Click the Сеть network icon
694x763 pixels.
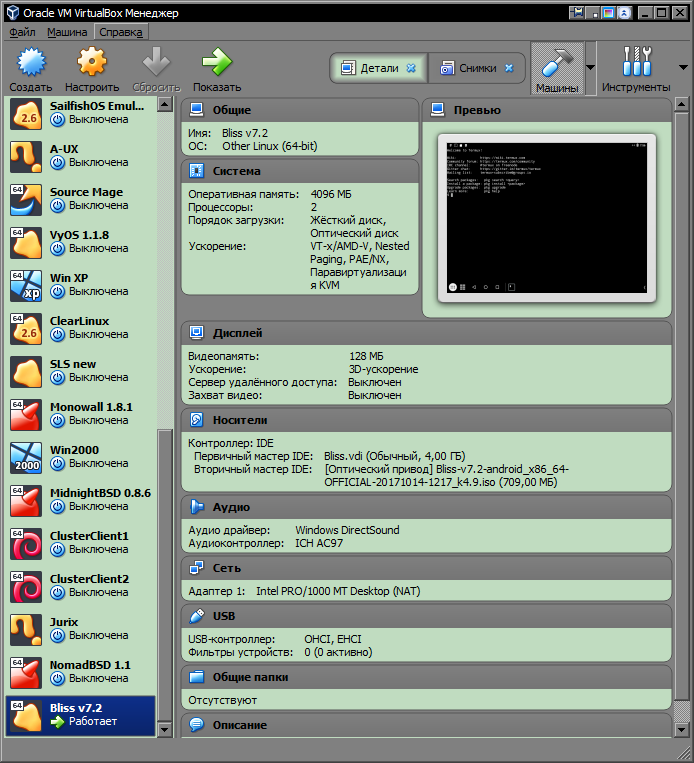tap(197, 568)
